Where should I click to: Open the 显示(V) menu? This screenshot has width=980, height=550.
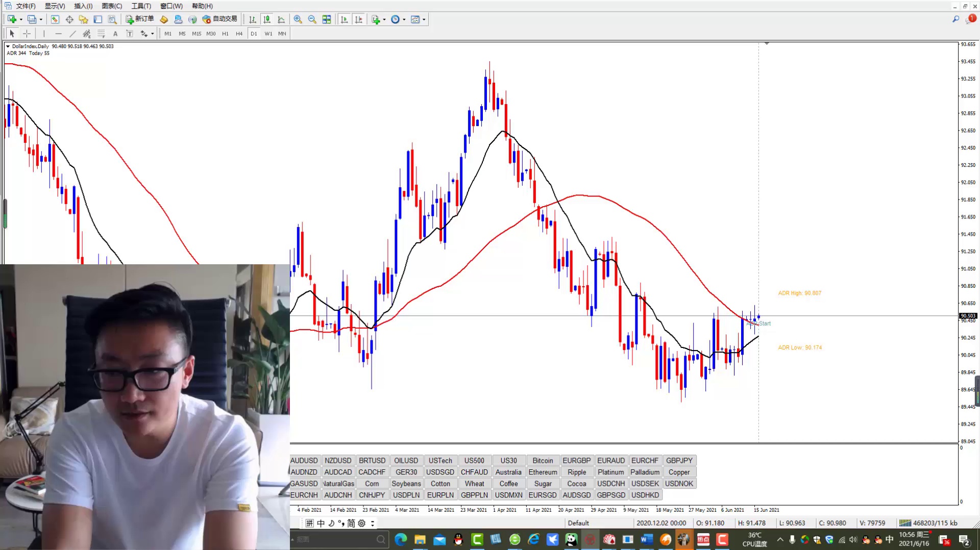point(55,6)
